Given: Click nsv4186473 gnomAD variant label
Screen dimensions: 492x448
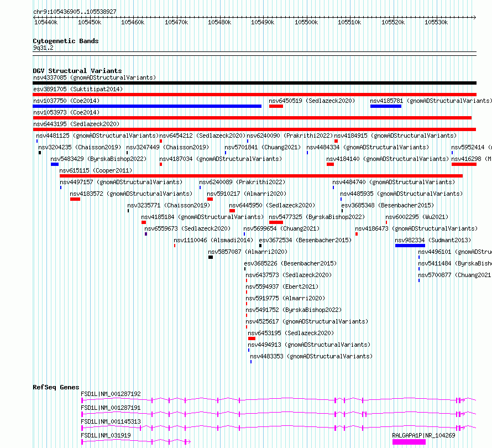Looking at the screenshot, I should [416, 228].
